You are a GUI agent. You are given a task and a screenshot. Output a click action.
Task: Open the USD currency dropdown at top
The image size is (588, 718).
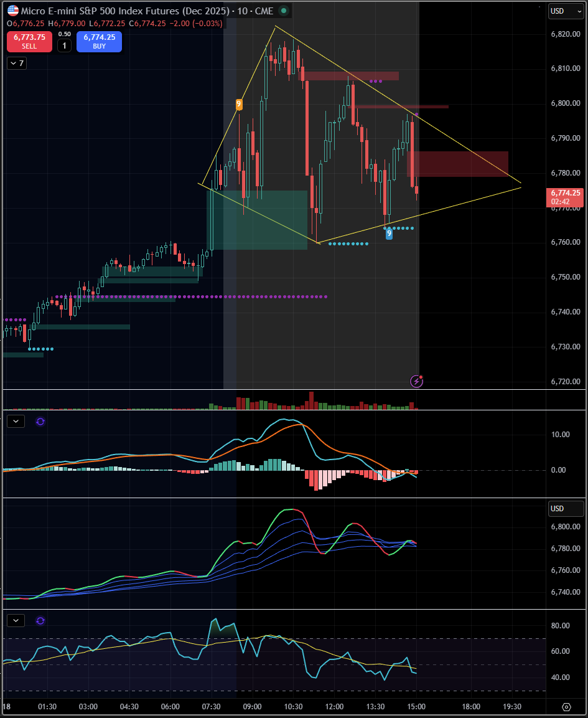[566, 11]
